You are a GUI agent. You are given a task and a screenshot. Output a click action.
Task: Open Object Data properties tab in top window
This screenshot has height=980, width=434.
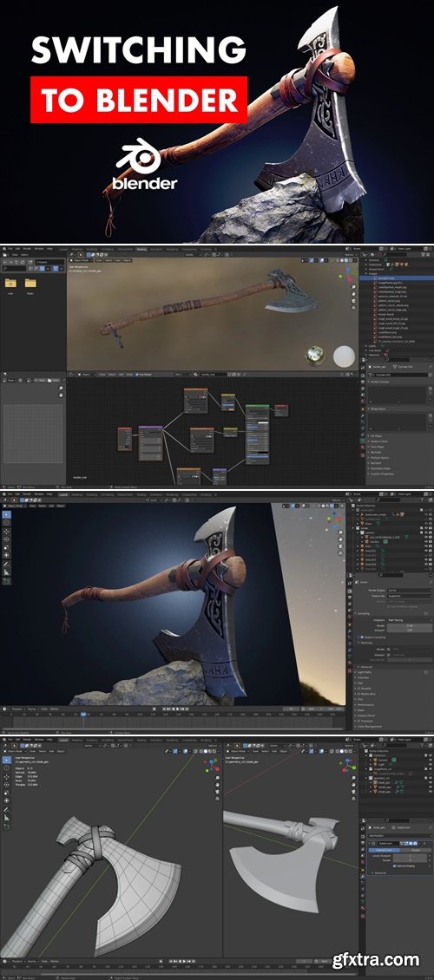tap(364, 440)
